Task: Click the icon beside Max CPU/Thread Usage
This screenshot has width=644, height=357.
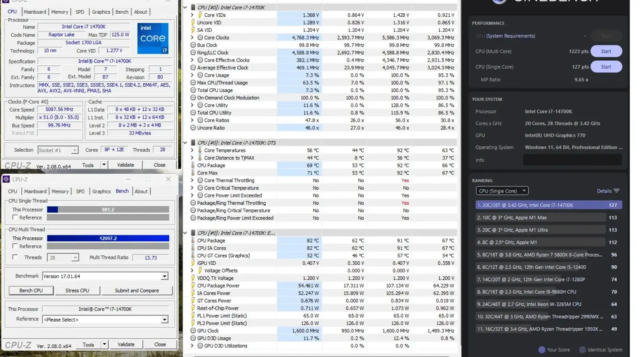Action: tap(193, 83)
